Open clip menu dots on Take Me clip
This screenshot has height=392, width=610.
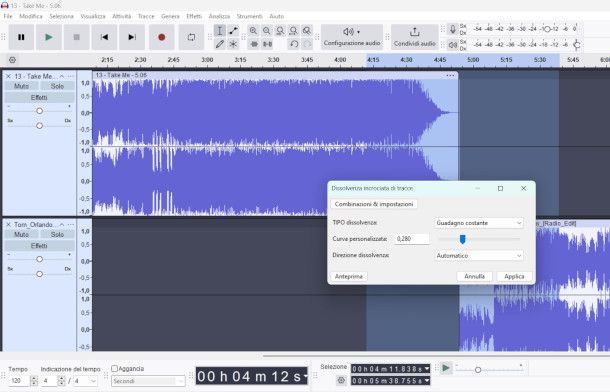point(450,75)
